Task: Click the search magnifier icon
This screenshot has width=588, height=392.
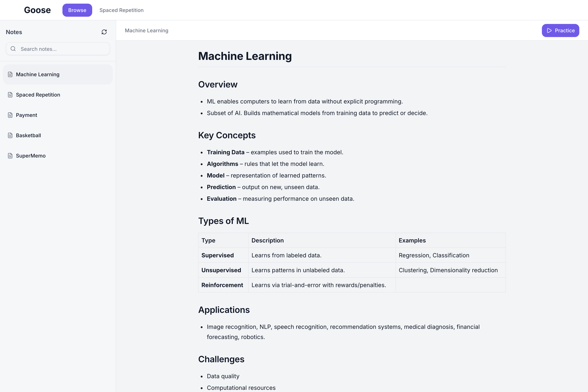Action: [x=13, y=49]
